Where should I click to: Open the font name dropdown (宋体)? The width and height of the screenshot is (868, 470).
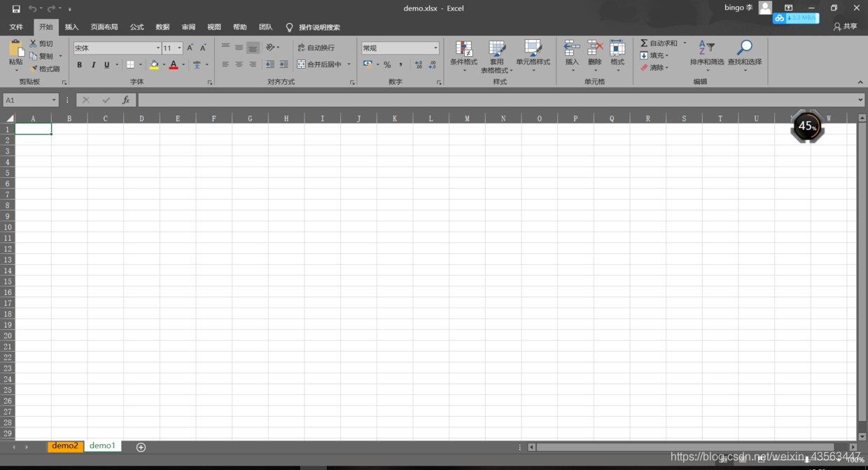158,48
